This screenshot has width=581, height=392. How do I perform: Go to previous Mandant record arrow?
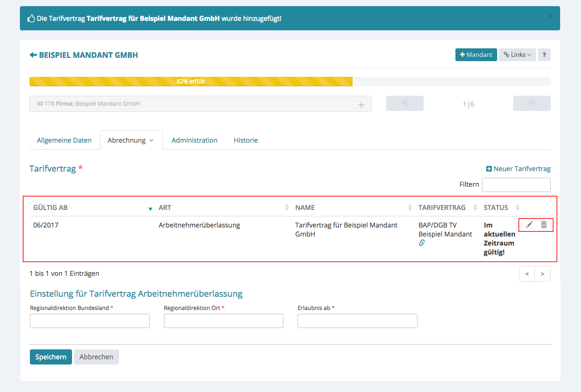[405, 103]
